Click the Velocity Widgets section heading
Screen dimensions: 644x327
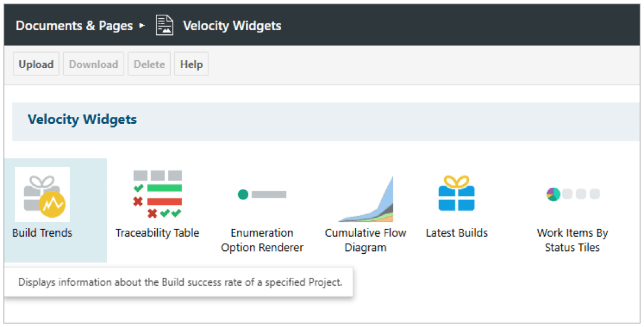82,119
